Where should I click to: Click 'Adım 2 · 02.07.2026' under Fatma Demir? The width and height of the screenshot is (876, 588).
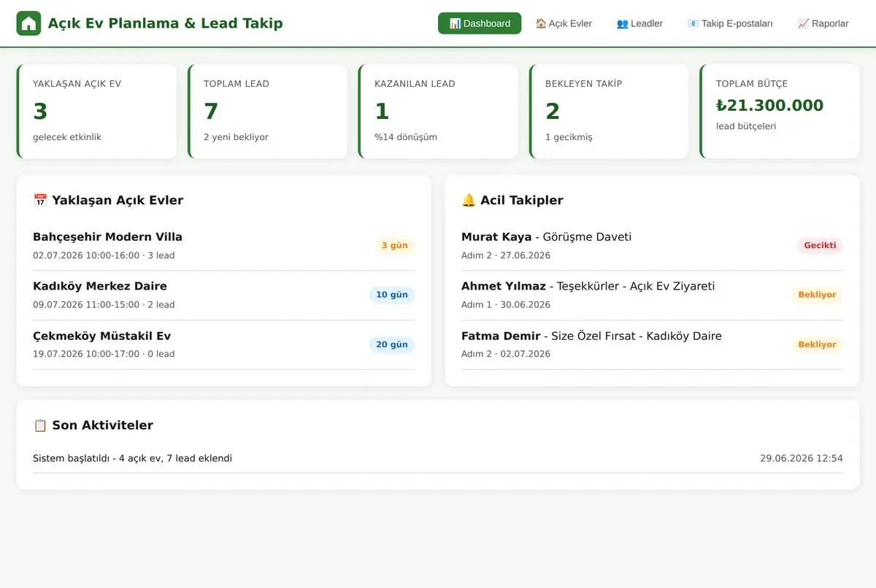coord(506,354)
